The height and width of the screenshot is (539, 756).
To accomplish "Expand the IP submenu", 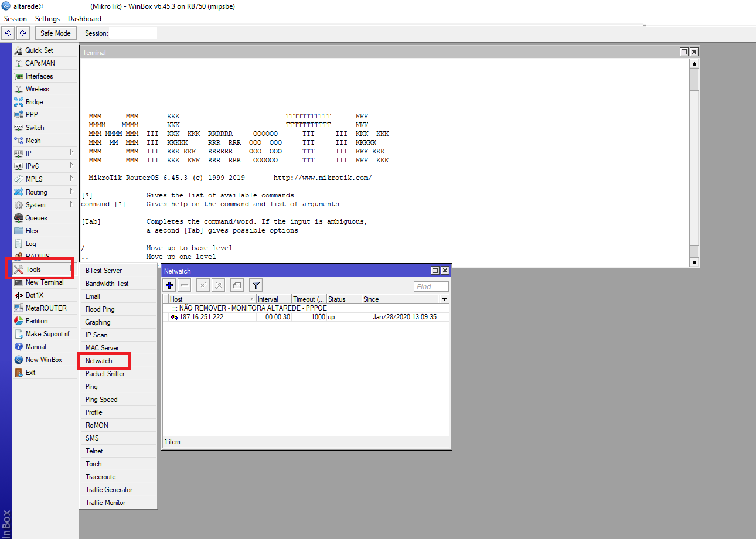I will [45, 153].
